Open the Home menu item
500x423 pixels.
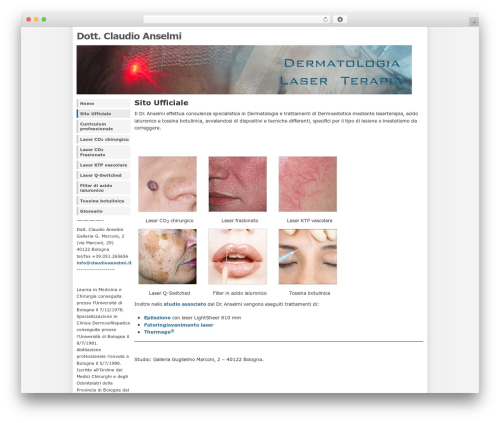pyautogui.click(x=104, y=103)
